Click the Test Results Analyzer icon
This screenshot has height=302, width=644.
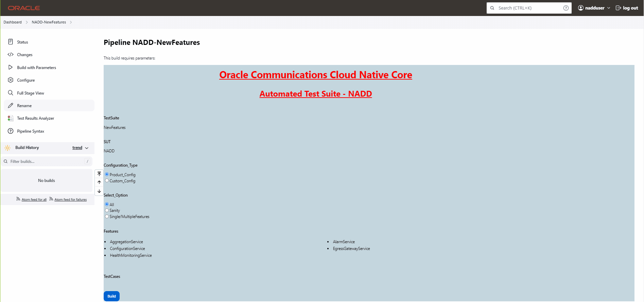pyautogui.click(x=11, y=118)
